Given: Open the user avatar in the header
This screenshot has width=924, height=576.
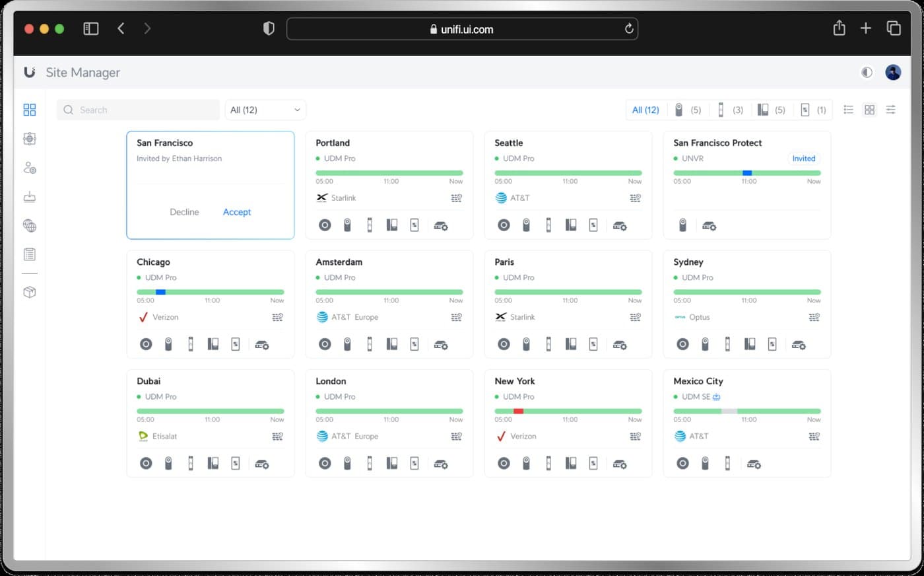Looking at the screenshot, I should click(893, 73).
